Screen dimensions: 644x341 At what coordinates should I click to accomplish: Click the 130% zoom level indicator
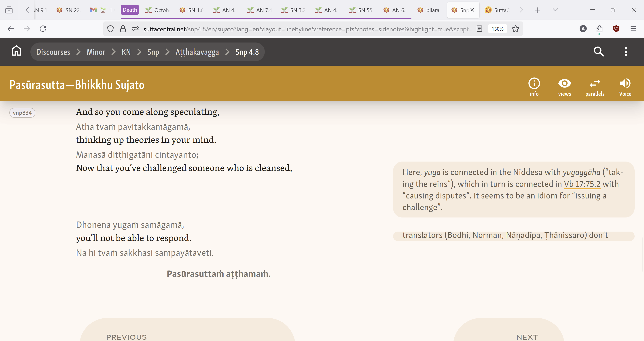click(x=497, y=29)
